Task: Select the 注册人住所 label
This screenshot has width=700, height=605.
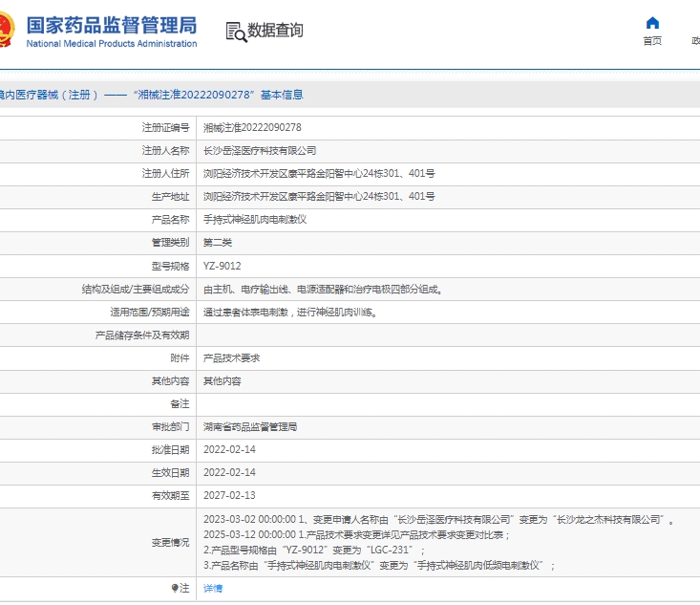Action: (165, 173)
